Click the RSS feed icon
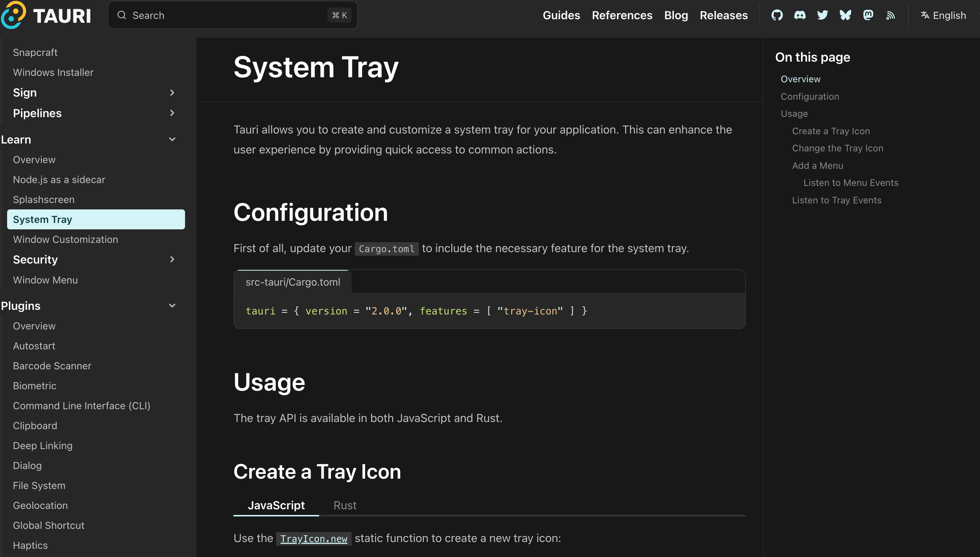 click(891, 15)
